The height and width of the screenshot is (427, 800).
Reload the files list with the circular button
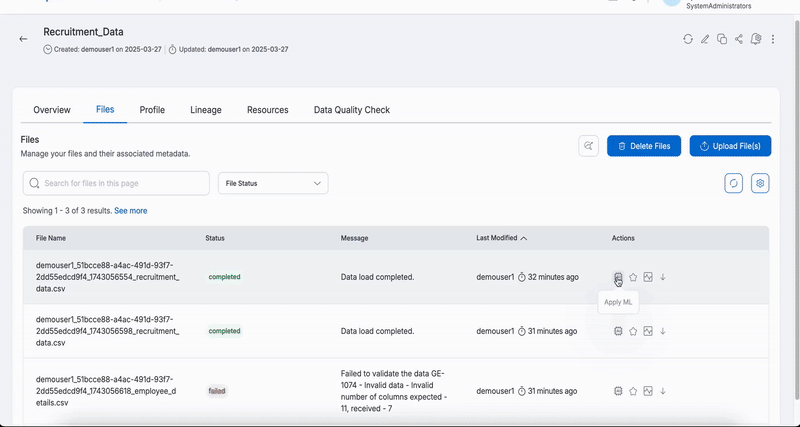click(733, 183)
